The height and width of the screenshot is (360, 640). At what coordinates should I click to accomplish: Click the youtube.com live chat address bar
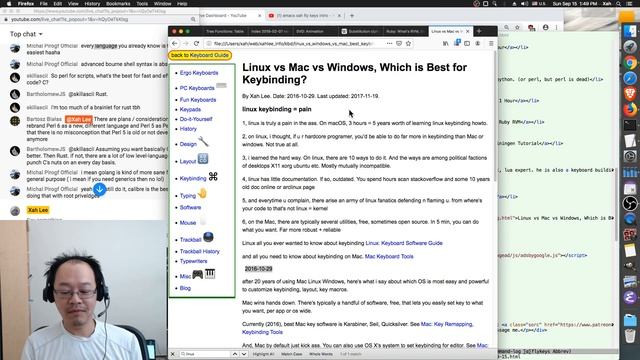click(100, 19)
